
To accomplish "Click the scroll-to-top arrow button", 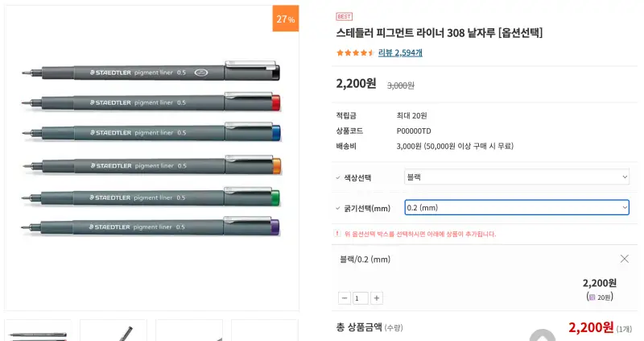I will (543, 336).
